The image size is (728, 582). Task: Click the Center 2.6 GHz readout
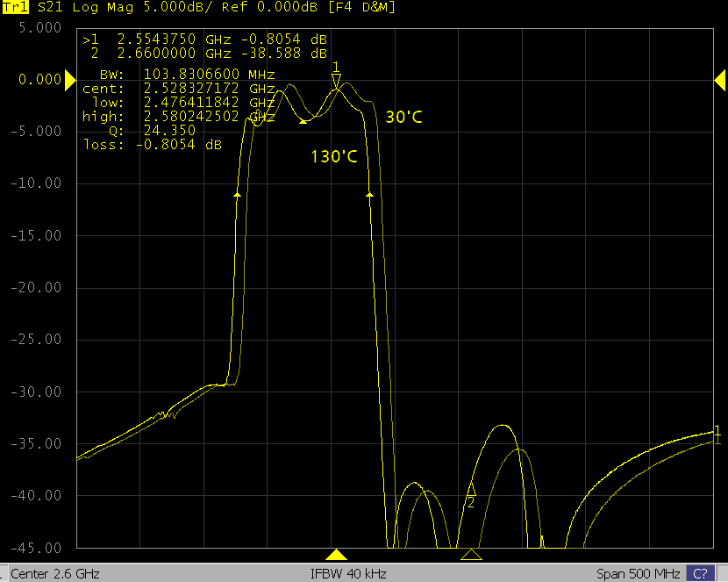click(x=55, y=574)
